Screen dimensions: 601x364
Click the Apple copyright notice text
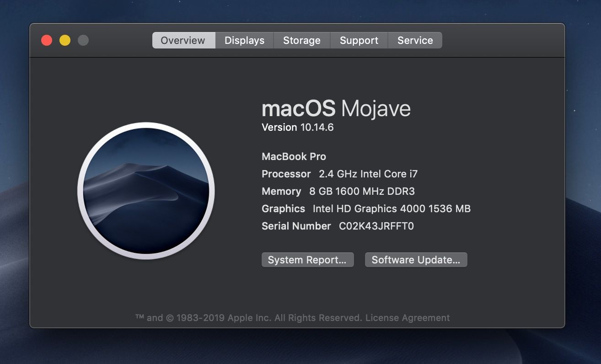(249, 317)
